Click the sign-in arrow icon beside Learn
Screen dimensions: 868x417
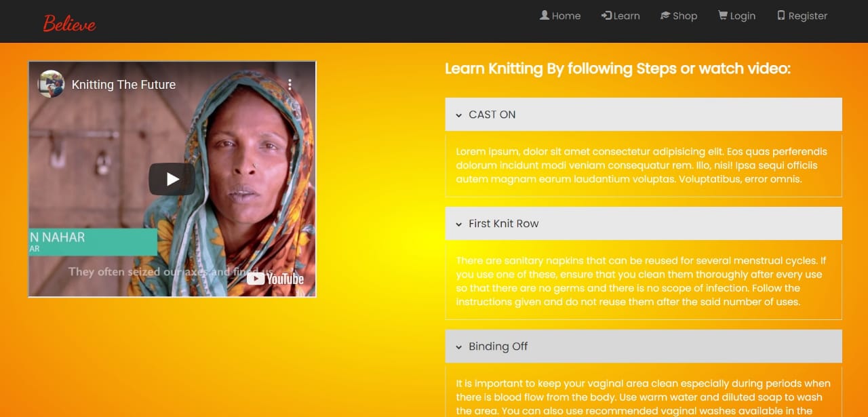coord(606,15)
